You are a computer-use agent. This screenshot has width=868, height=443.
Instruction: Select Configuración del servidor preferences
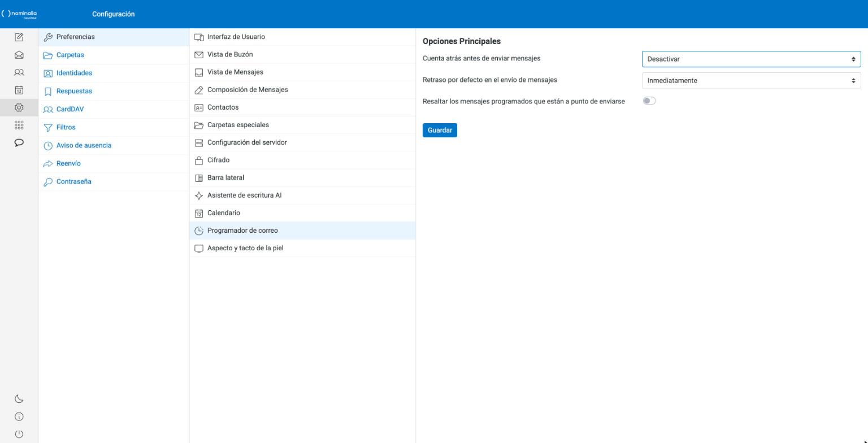click(302, 142)
